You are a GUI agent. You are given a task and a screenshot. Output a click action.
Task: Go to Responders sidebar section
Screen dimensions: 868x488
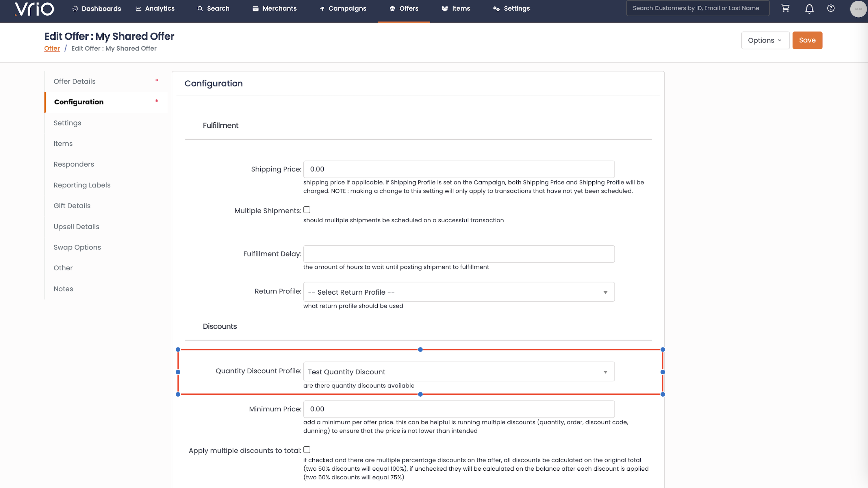click(107, 164)
